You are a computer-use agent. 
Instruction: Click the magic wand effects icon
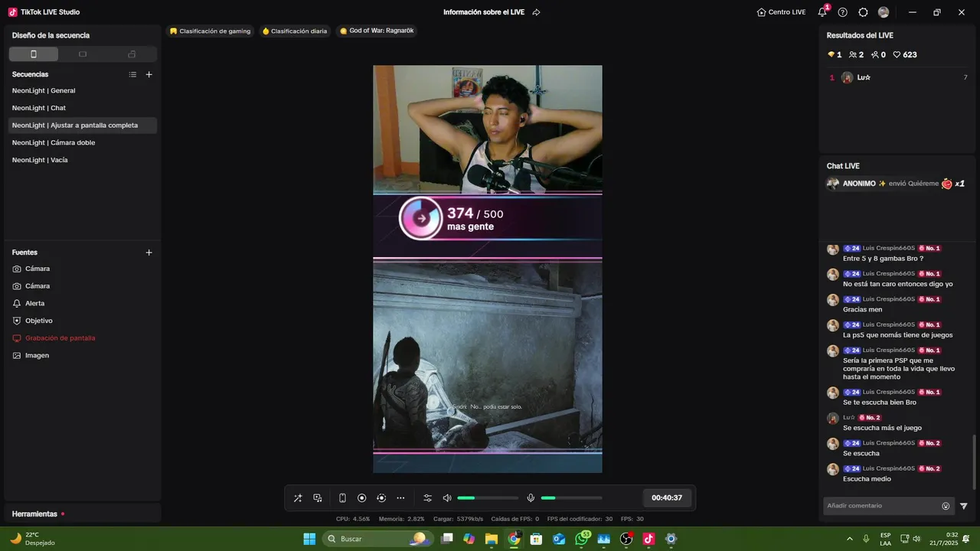(x=298, y=498)
